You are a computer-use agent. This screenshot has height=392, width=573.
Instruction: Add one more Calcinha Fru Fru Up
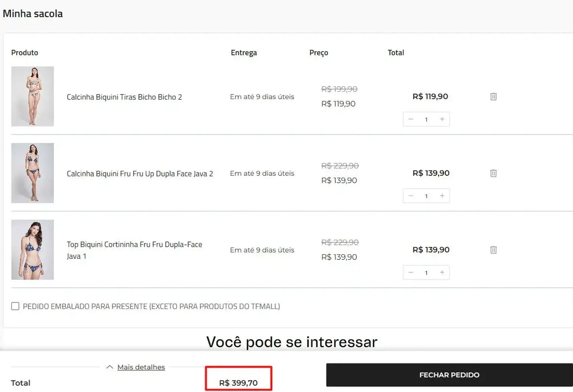click(442, 196)
